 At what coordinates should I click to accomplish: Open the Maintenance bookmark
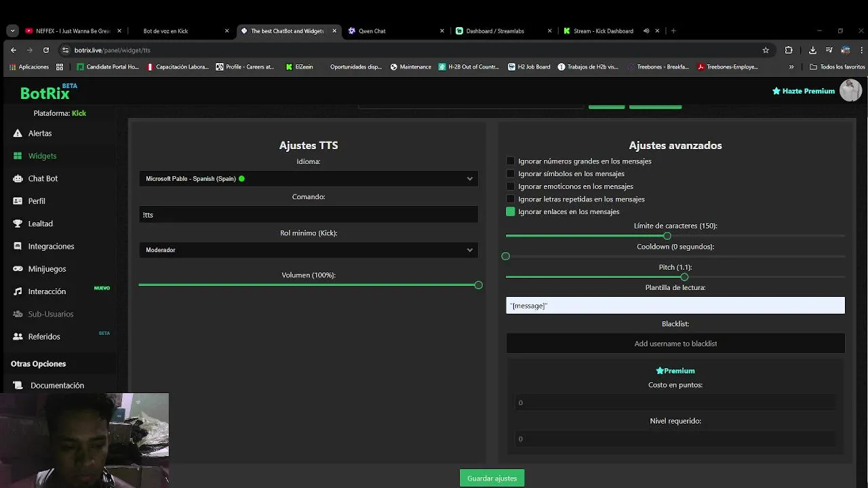[x=411, y=67]
